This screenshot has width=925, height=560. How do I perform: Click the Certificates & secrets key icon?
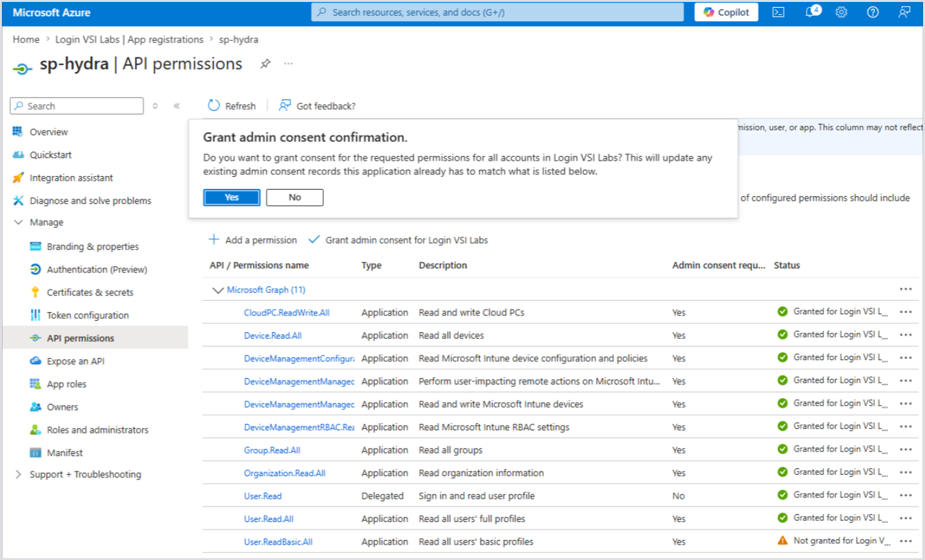(x=35, y=292)
